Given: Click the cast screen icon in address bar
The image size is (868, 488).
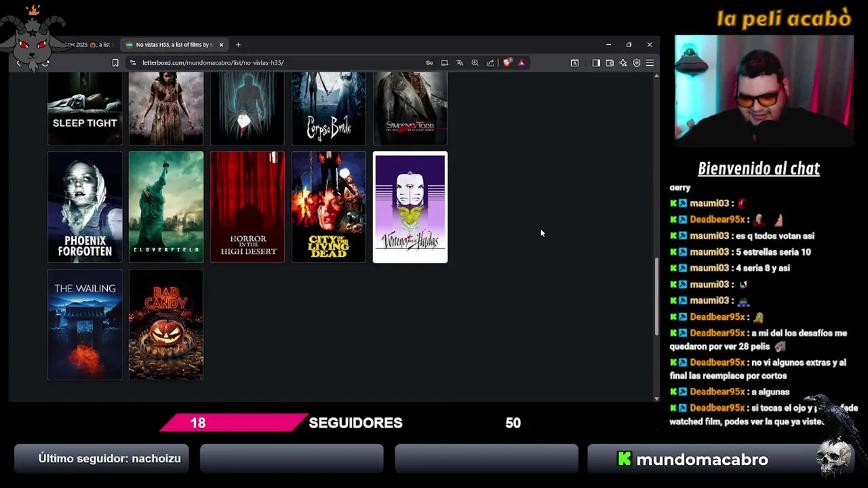Looking at the screenshot, I should tap(444, 63).
